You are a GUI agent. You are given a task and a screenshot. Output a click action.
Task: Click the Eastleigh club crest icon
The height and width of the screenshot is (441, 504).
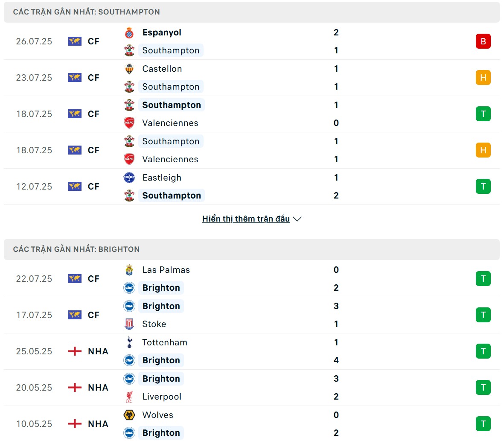coord(129,178)
